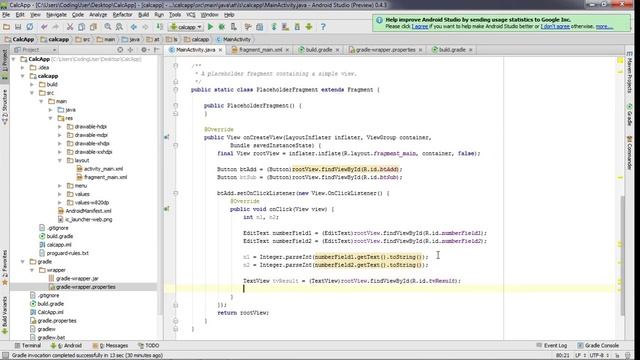Open the Structure side panel

pos(4,107)
